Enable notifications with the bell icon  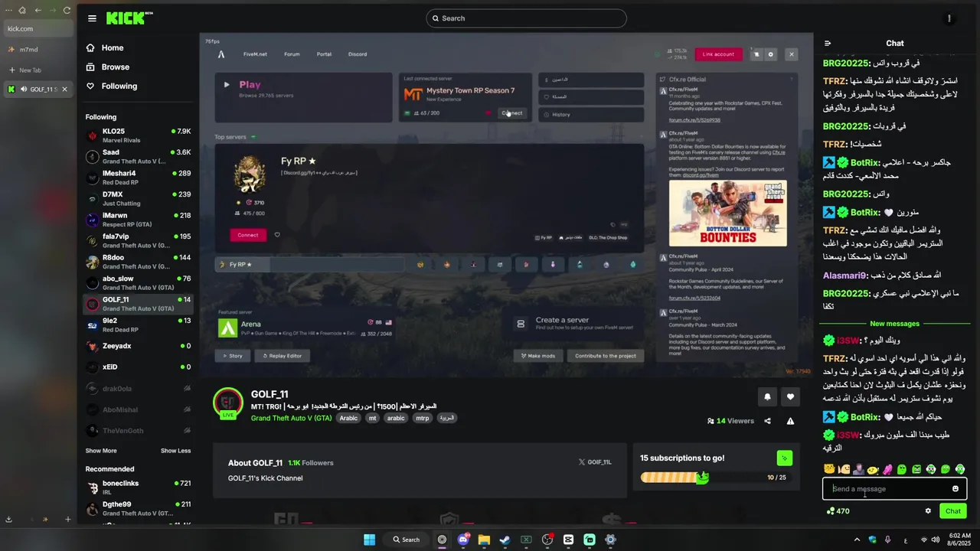click(767, 396)
